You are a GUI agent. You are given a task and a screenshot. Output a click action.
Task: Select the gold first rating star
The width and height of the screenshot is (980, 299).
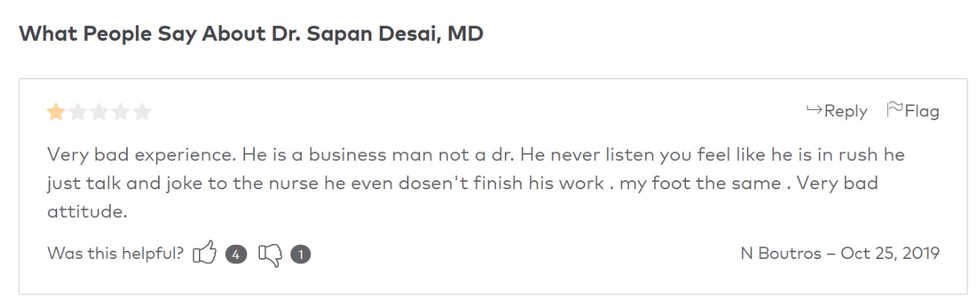pos(56,112)
